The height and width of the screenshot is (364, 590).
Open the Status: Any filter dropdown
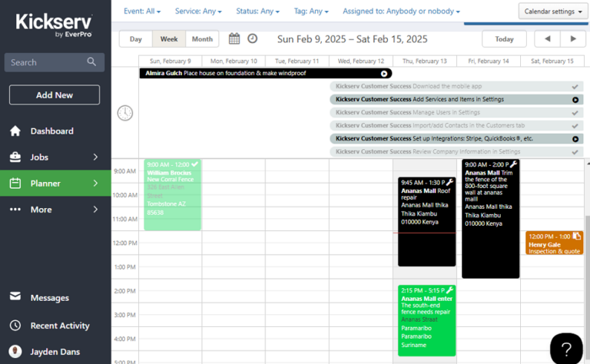click(258, 12)
